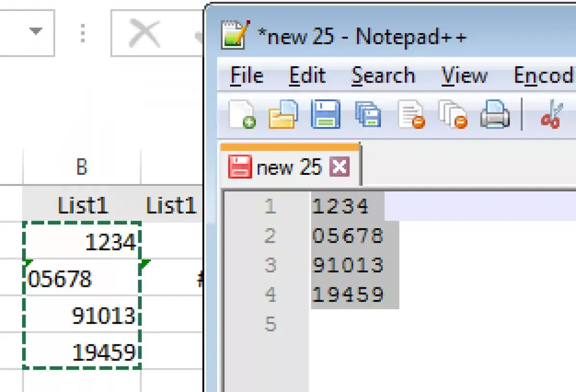Select Excel cell containing 19459
The width and height of the screenshot is (576, 392).
[82, 351]
